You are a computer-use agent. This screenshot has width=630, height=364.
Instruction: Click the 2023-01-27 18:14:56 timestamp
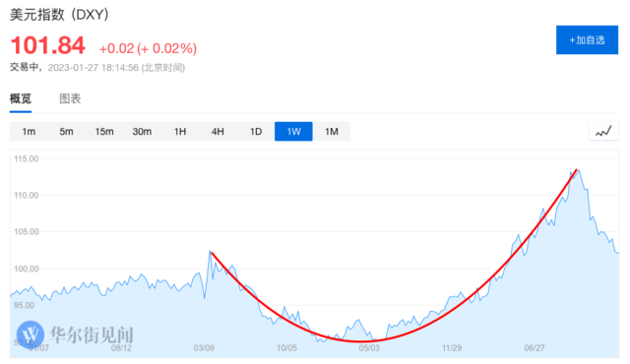(x=116, y=68)
